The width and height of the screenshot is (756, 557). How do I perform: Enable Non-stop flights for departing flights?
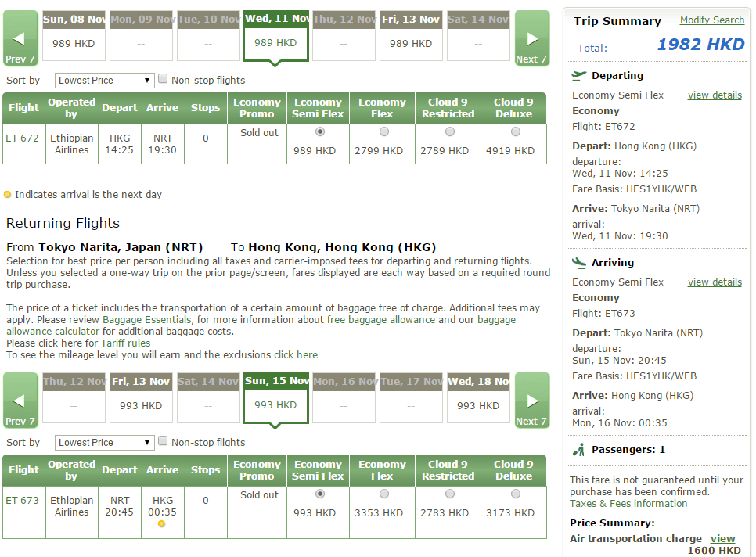tap(164, 79)
